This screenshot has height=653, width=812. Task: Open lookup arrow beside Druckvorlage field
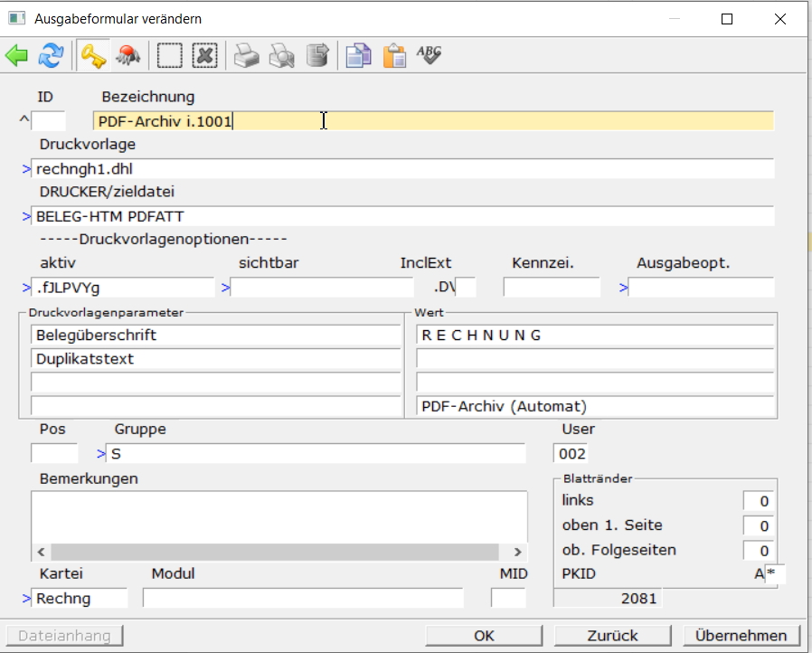[x=26, y=169]
